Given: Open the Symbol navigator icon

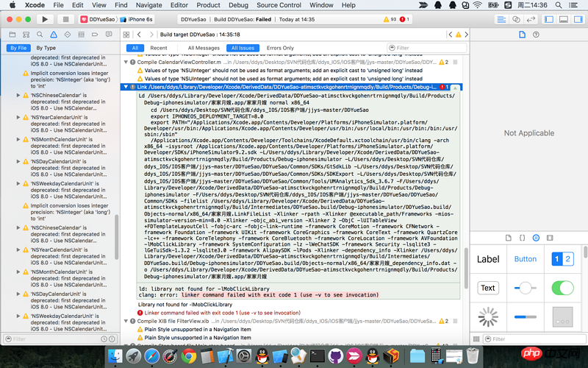Looking at the screenshot, I should point(26,35).
